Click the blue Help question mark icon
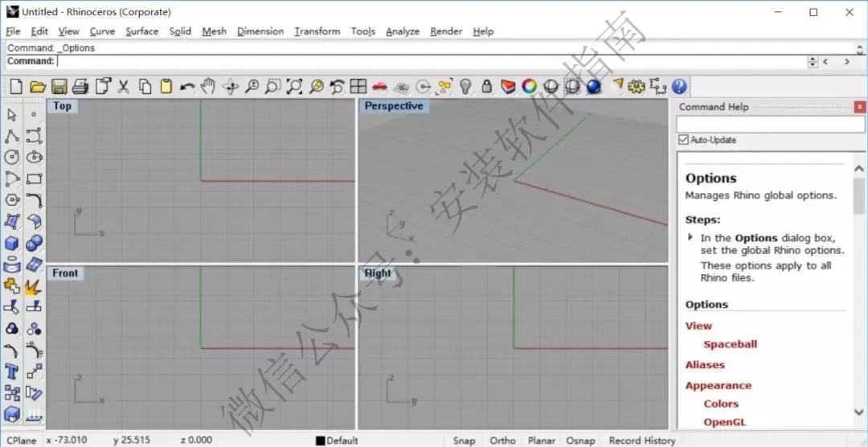 click(x=679, y=86)
